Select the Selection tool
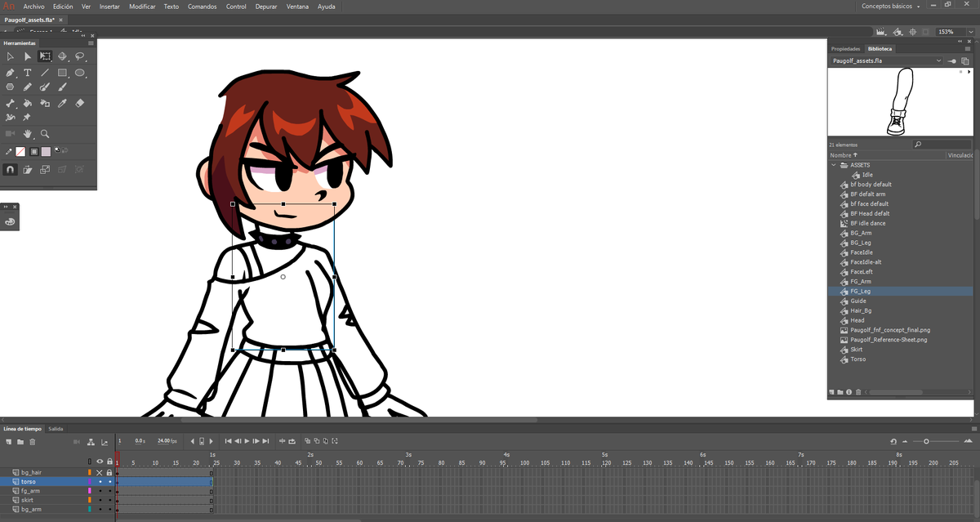Screen dimensions: 980x522 [10, 56]
